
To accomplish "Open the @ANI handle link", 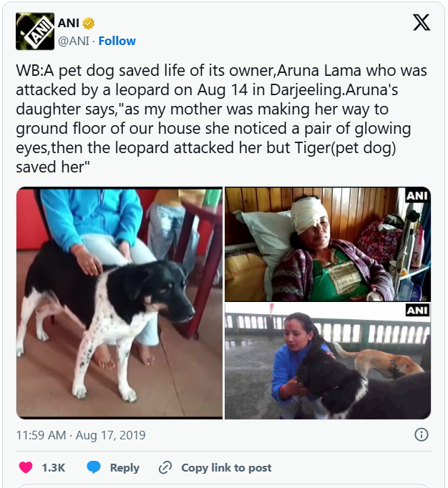I will click(74, 41).
